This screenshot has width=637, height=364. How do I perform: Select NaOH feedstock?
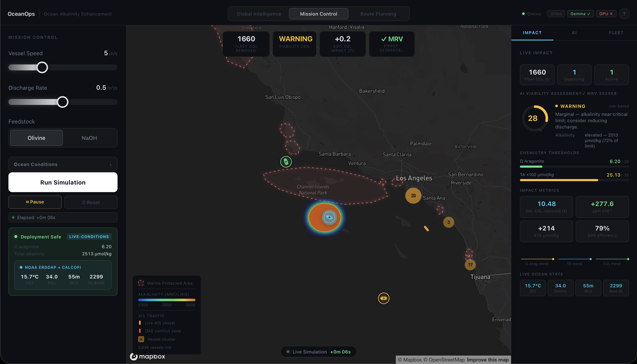[x=89, y=138]
